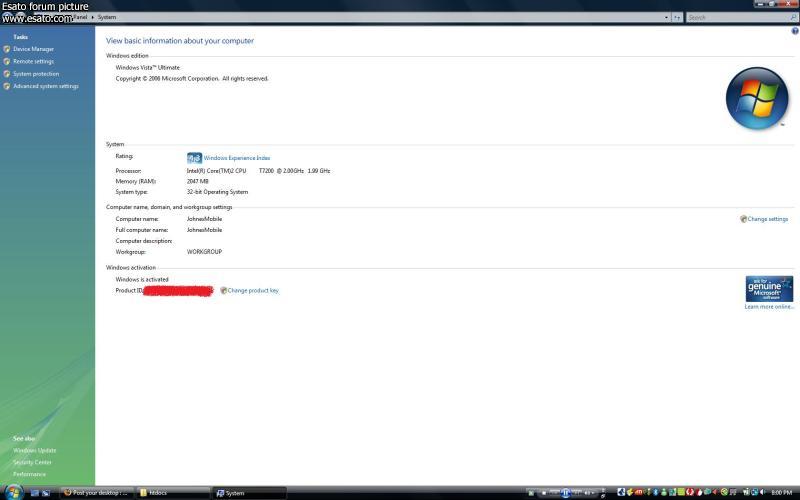Click the 2047 MB memory value
800x500 pixels.
click(197, 181)
